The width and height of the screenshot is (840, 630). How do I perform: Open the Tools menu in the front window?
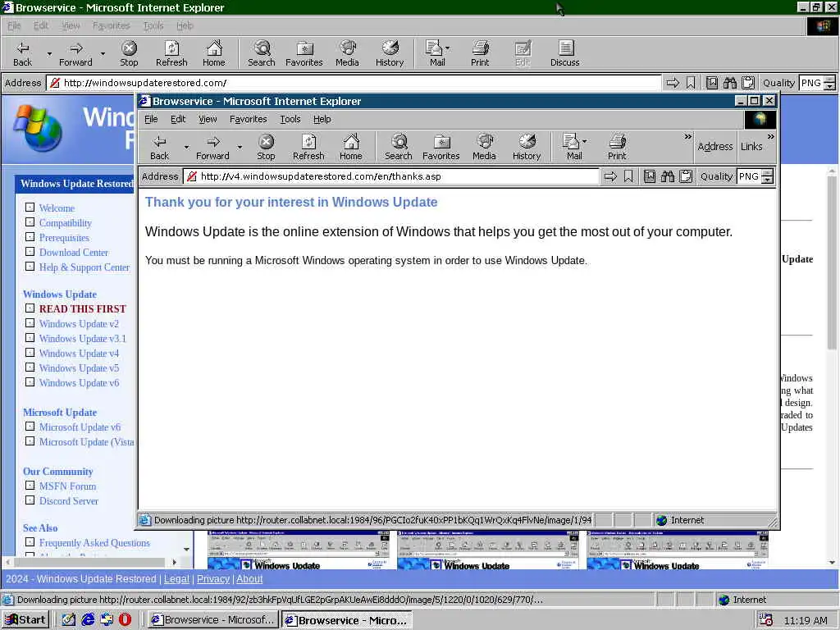click(x=290, y=119)
